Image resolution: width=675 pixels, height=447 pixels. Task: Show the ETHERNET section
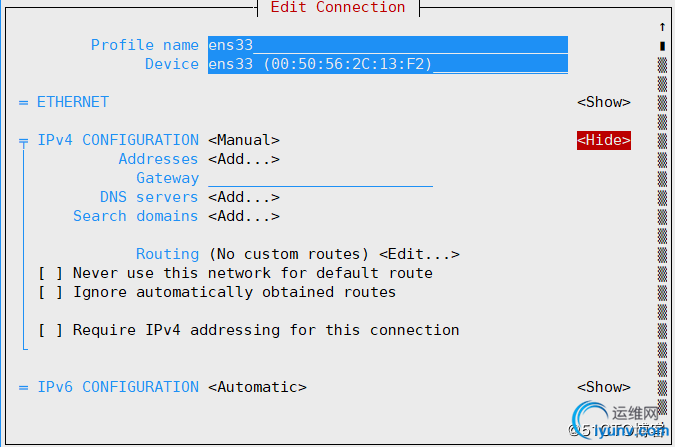pyautogui.click(x=604, y=102)
